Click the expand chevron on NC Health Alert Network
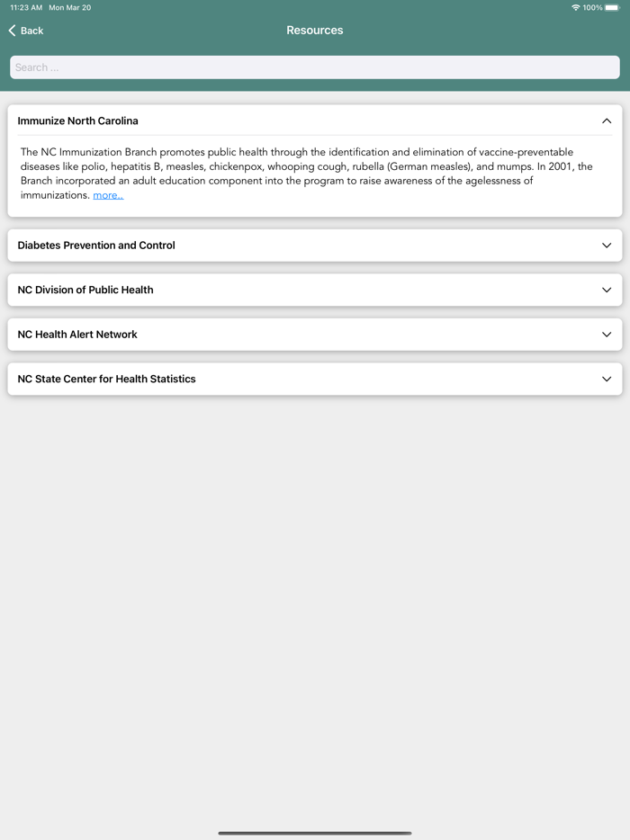 coord(607,334)
